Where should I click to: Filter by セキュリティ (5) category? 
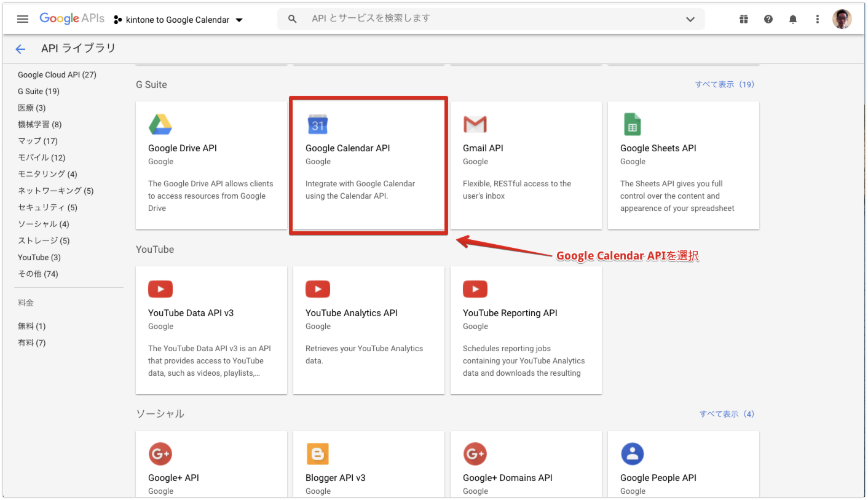pyautogui.click(x=48, y=207)
